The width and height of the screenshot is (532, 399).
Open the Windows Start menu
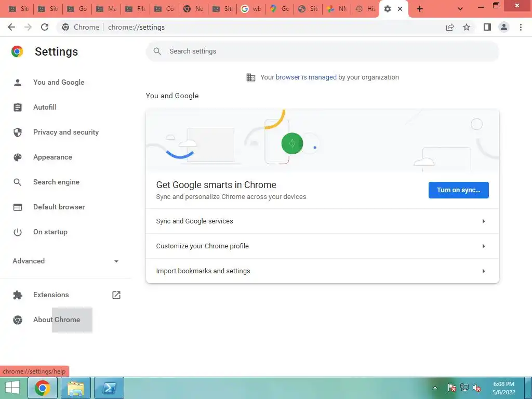click(x=12, y=388)
